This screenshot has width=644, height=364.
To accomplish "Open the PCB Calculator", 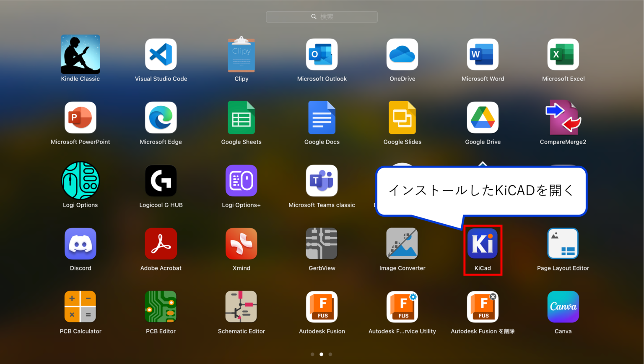I will (x=80, y=306).
